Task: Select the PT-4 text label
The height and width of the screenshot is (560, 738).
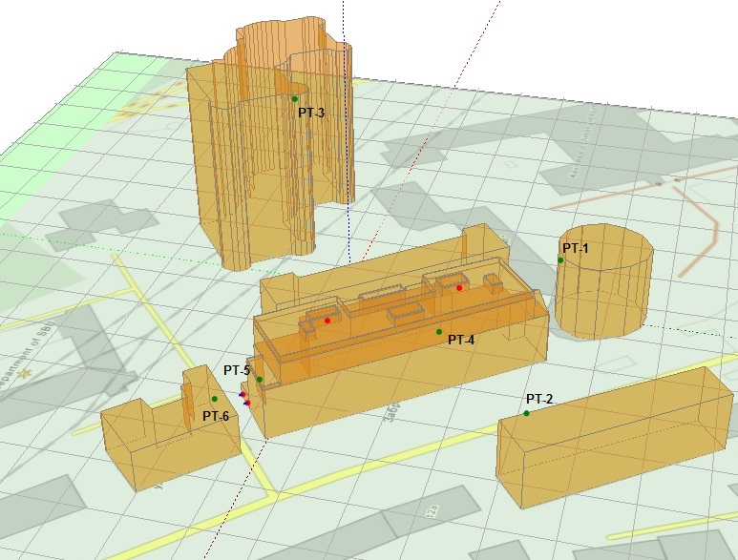Action: coord(461,340)
